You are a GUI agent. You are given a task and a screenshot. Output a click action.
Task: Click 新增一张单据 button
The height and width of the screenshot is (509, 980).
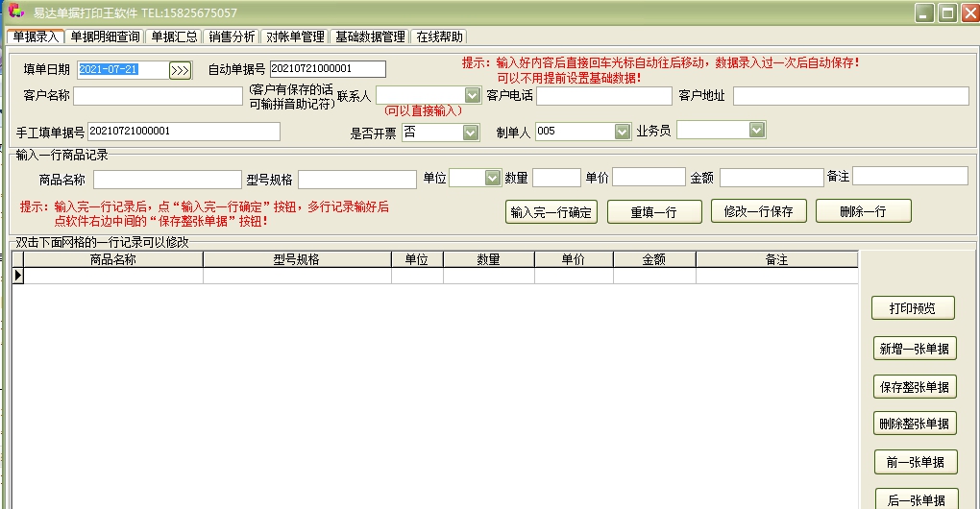[915, 349]
